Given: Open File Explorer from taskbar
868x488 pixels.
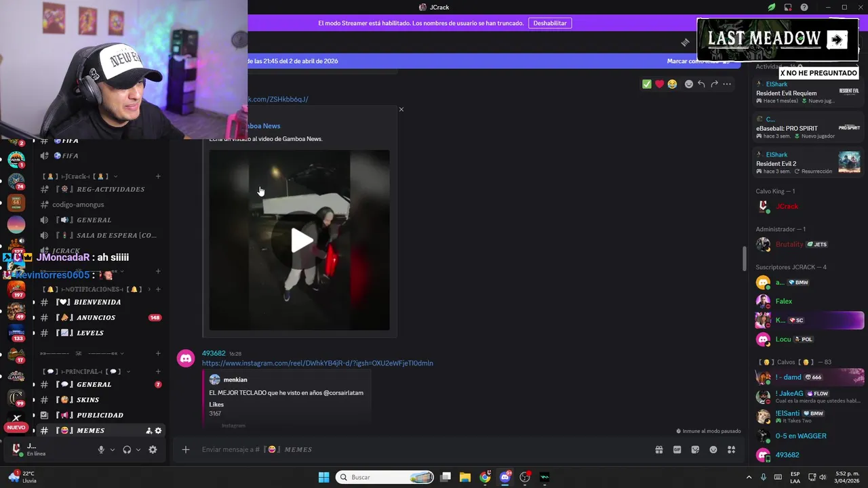Looking at the screenshot, I should [465, 477].
